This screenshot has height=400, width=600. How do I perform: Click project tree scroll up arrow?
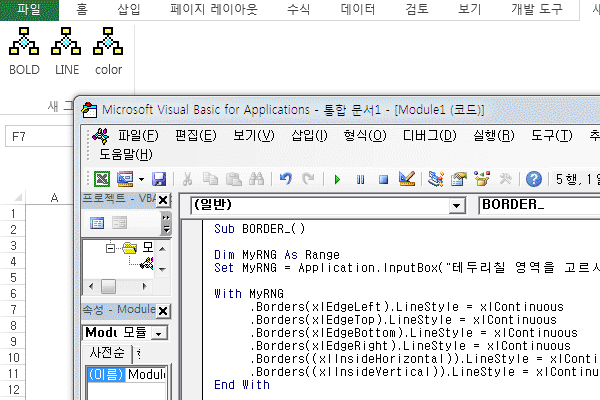[162, 249]
